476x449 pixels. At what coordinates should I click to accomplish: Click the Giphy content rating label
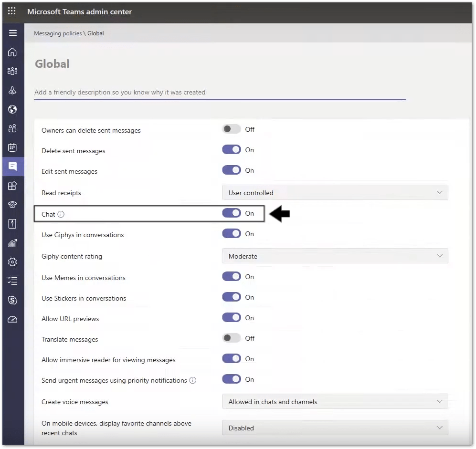pyautogui.click(x=72, y=257)
